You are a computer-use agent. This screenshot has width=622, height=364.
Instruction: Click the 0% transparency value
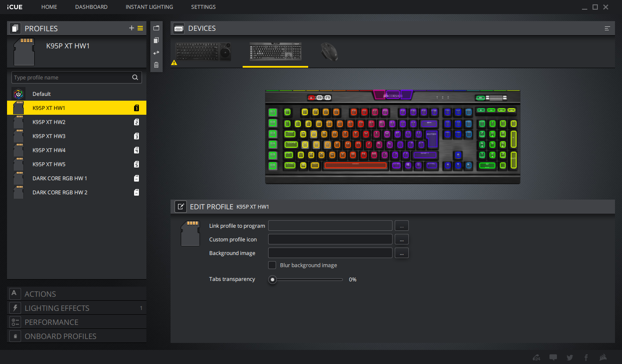(x=353, y=279)
